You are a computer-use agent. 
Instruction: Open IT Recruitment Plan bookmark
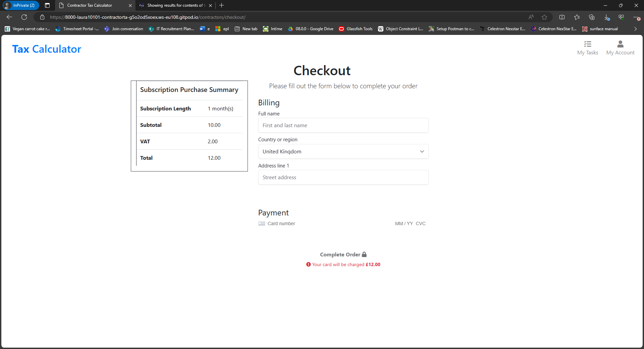tap(171, 29)
